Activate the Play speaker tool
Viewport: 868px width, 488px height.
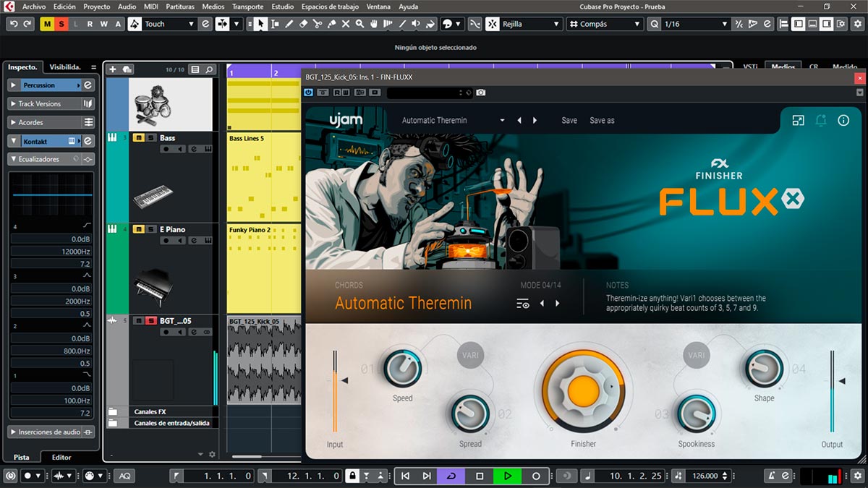(x=416, y=24)
